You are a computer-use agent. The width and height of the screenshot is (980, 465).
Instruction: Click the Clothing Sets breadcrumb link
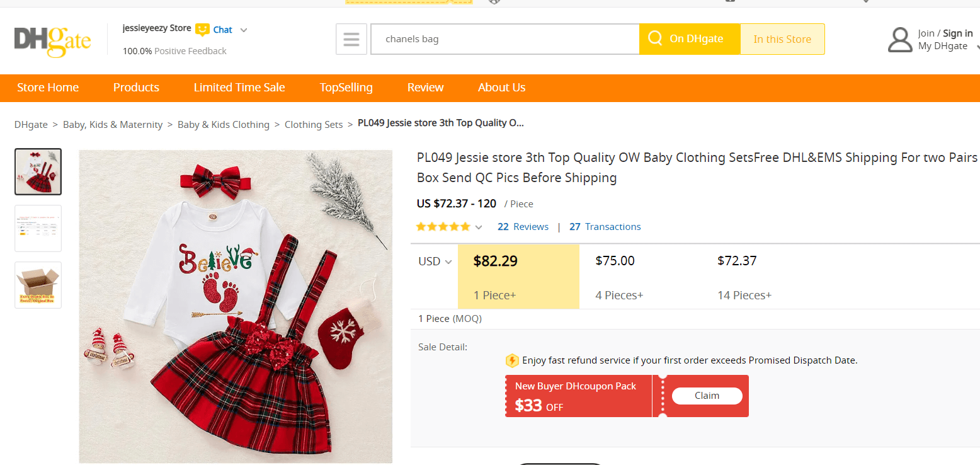pyautogui.click(x=314, y=125)
